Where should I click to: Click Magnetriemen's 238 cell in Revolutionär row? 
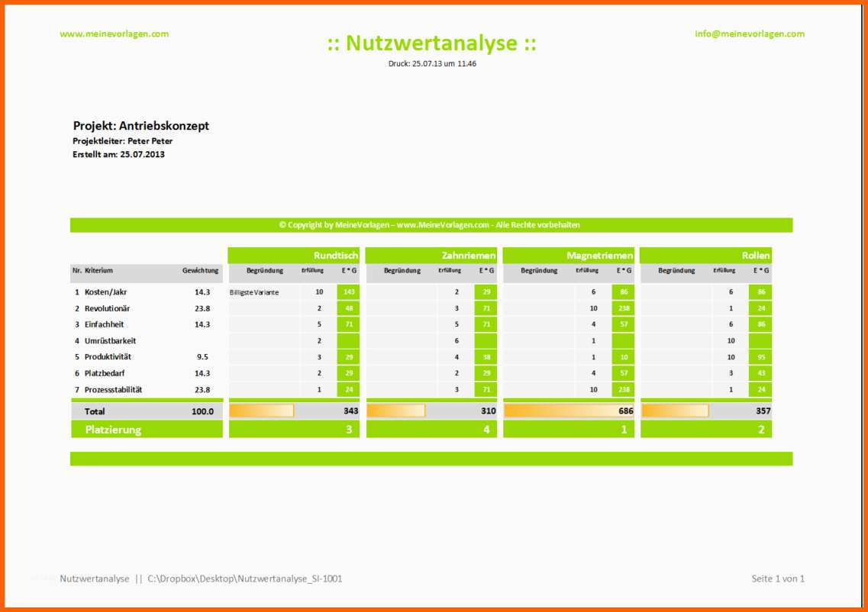[x=623, y=308]
